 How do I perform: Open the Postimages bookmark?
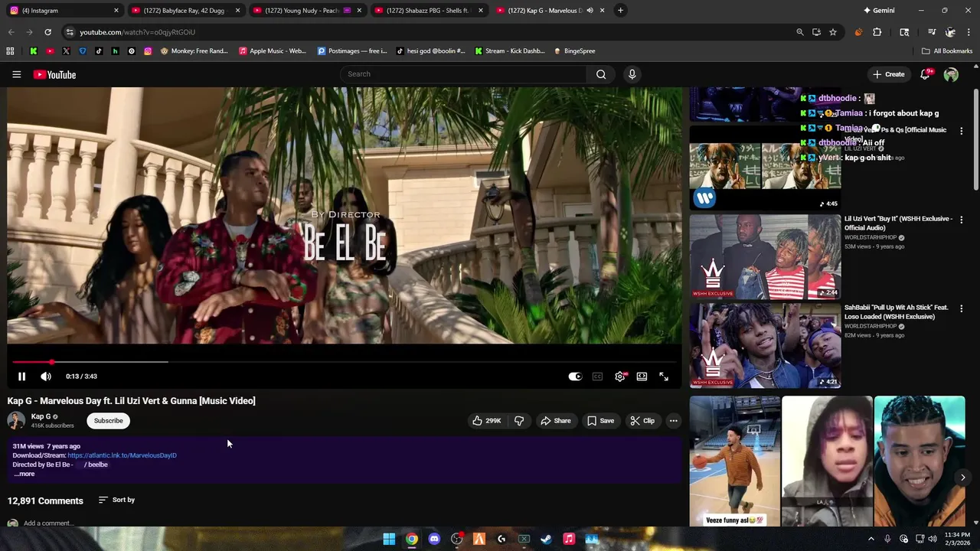coord(352,51)
